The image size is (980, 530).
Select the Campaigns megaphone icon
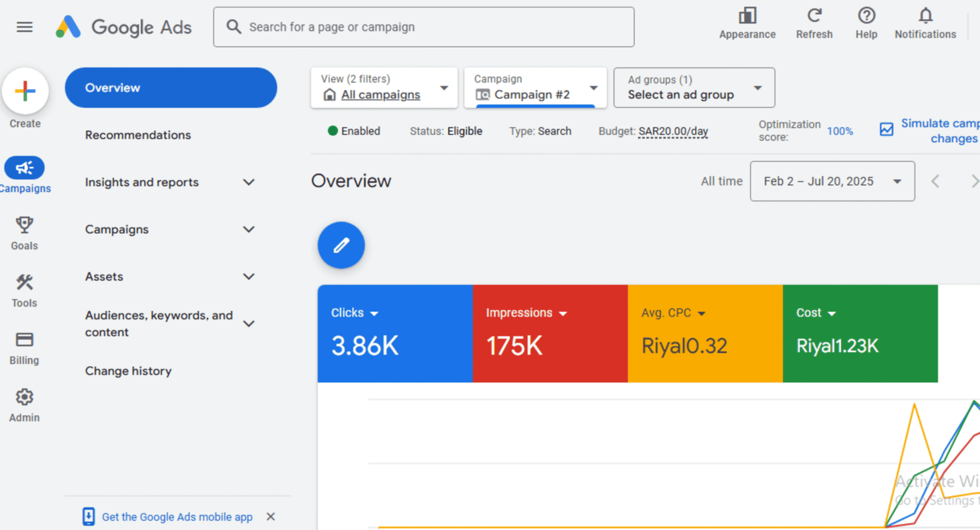[x=24, y=168]
